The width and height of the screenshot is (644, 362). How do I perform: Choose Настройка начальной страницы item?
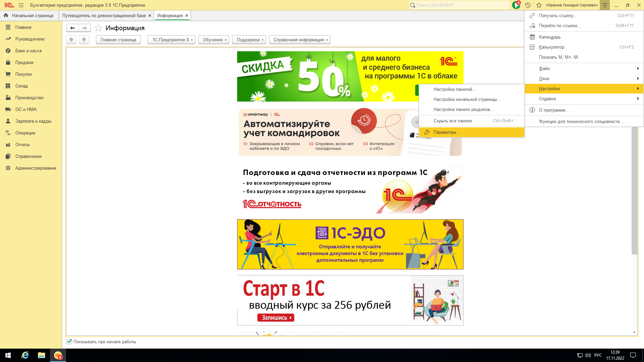(472, 100)
